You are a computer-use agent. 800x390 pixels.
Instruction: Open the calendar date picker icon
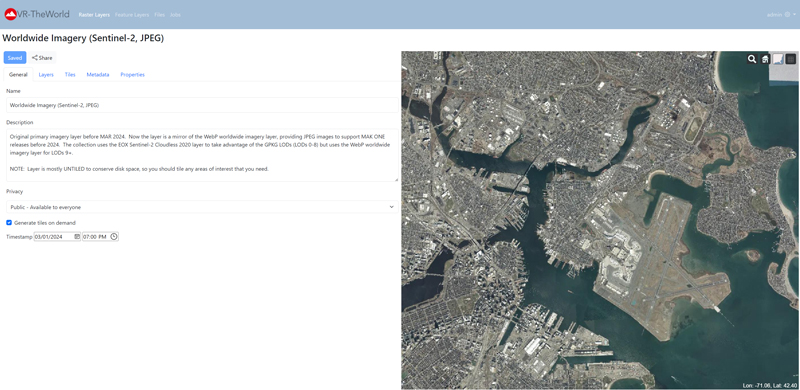point(77,236)
